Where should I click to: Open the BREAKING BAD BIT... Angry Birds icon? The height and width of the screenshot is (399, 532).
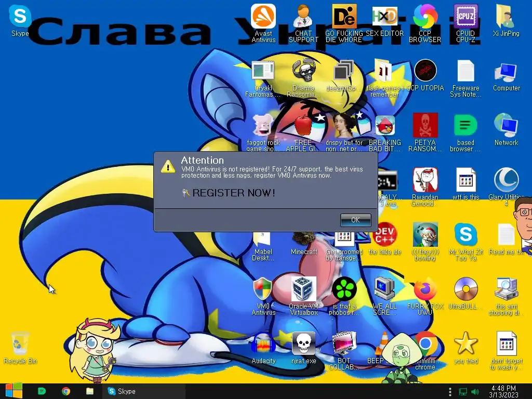click(x=385, y=133)
